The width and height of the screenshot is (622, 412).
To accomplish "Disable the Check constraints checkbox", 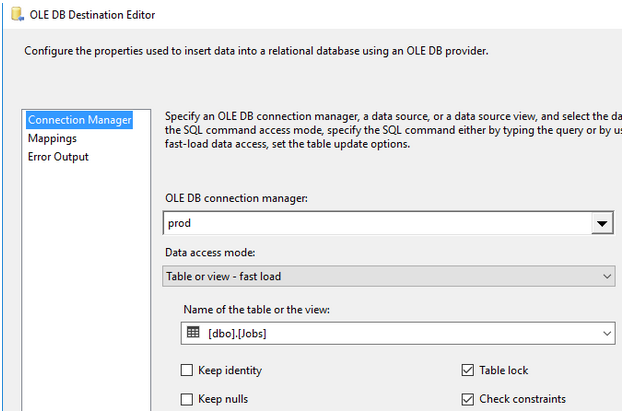I will [x=467, y=399].
